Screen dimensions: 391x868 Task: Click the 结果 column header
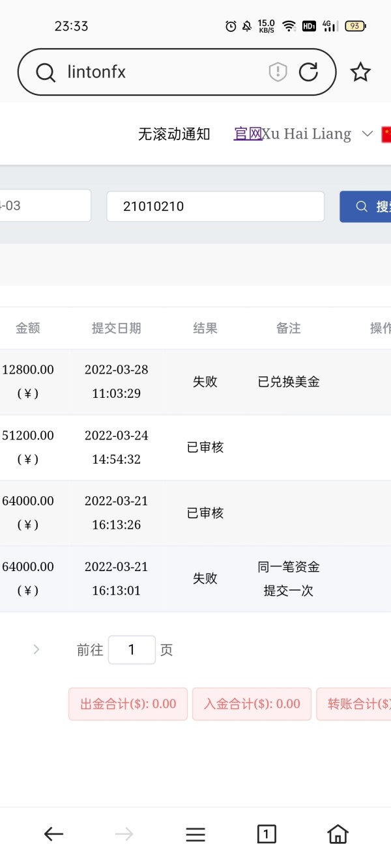point(205,328)
